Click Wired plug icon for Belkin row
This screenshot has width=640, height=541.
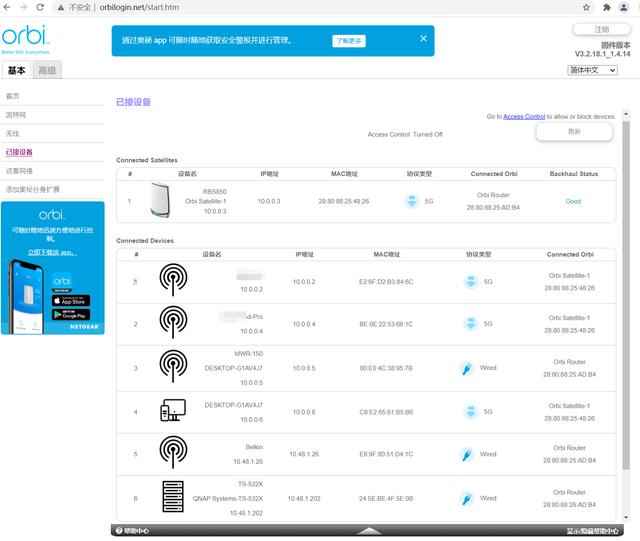(x=467, y=454)
